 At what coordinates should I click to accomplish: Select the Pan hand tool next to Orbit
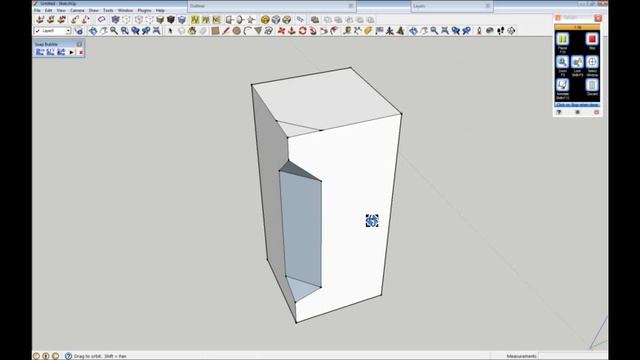(103, 31)
